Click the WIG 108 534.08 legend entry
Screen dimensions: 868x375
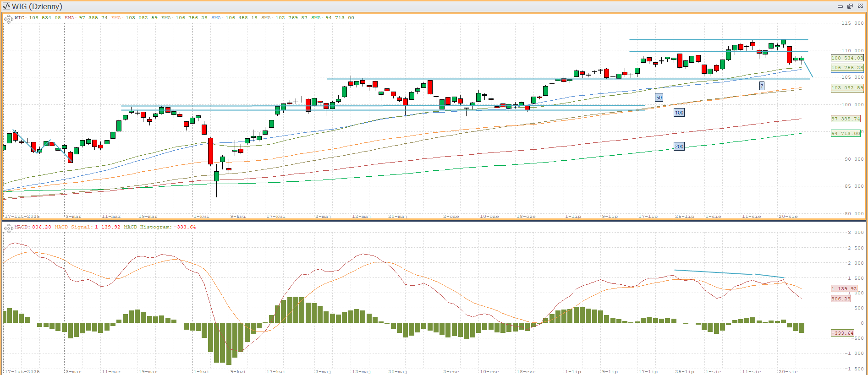pyautogui.click(x=38, y=18)
